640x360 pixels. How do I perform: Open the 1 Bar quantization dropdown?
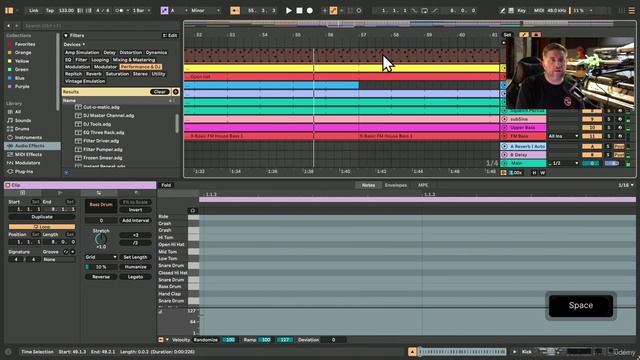click(x=141, y=10)
